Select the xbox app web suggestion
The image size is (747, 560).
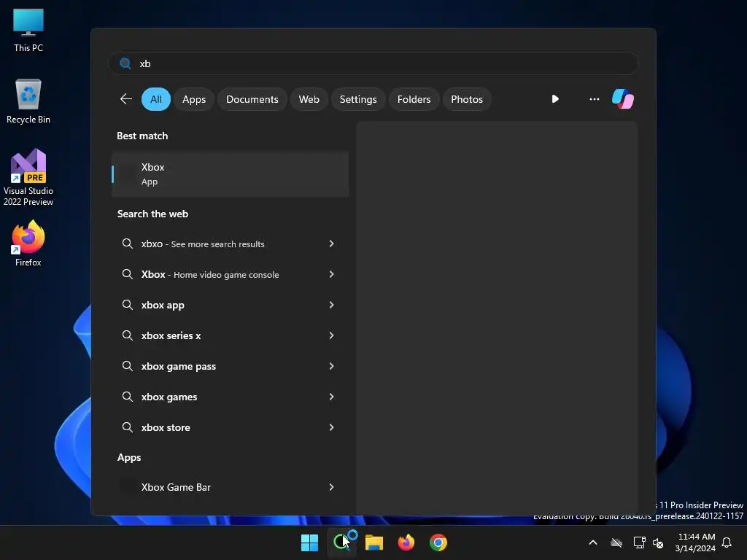coord(230,305)
